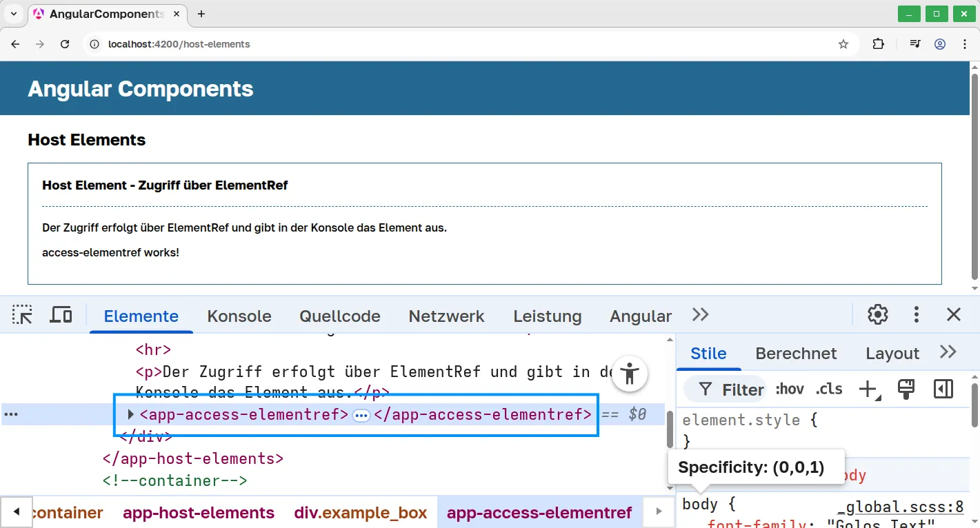Open the accessibility badge in DOM tree

click(x=629, y=374)
